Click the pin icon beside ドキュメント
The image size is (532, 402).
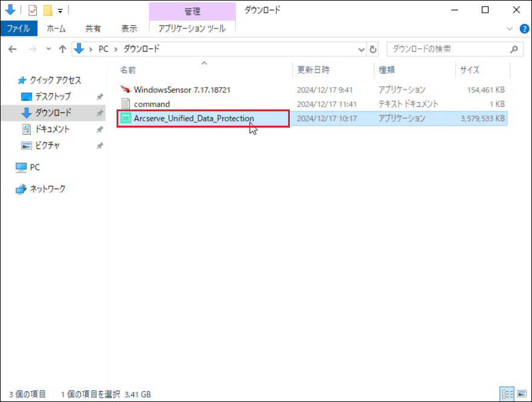point(100,129)
